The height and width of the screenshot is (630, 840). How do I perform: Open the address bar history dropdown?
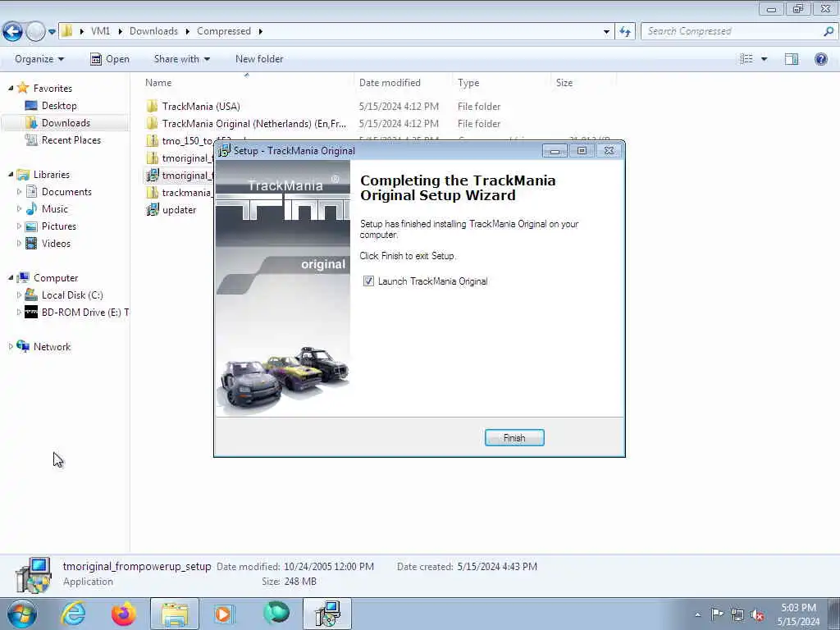[x=606, y=32]
